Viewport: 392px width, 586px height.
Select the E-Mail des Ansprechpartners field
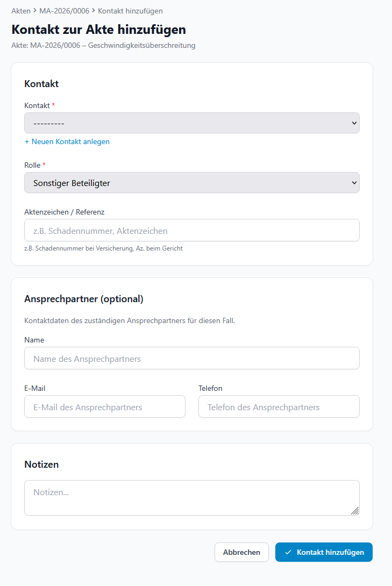105,407
